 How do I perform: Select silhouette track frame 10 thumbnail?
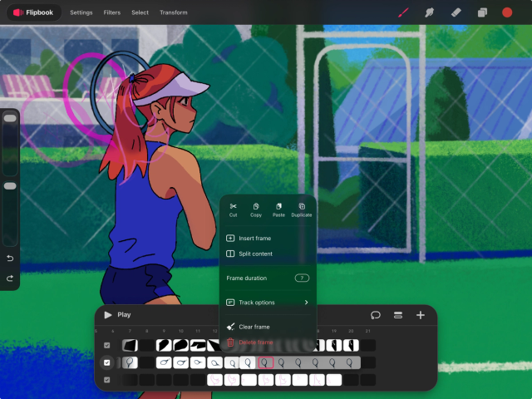point(181,346)
